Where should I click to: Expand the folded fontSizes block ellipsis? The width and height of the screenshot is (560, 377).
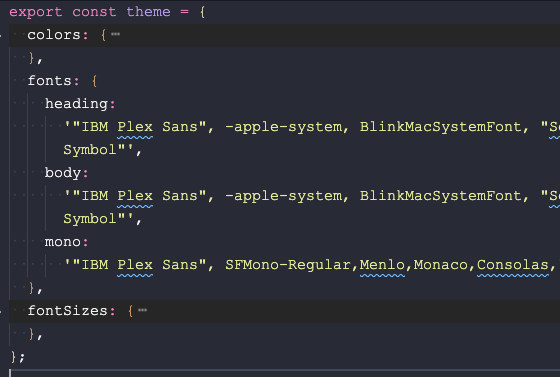[142, 310]
